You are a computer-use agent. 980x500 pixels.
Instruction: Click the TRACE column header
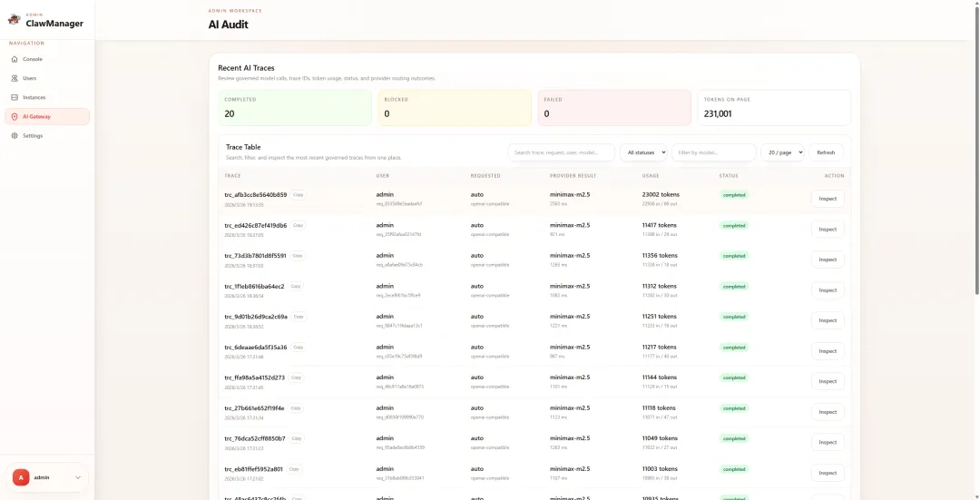[232, 176]
